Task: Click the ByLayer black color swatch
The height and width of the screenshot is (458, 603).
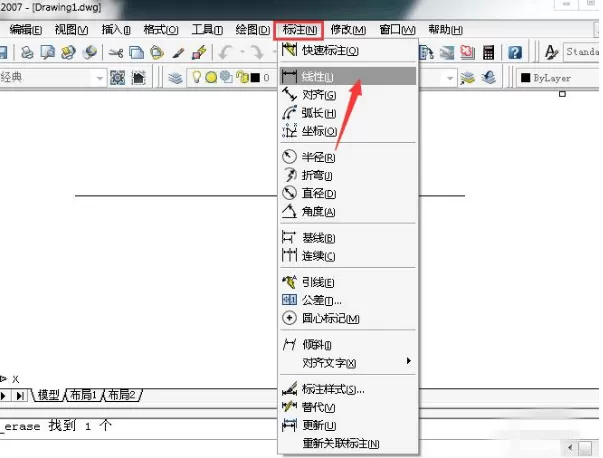Action: point(525,78)
